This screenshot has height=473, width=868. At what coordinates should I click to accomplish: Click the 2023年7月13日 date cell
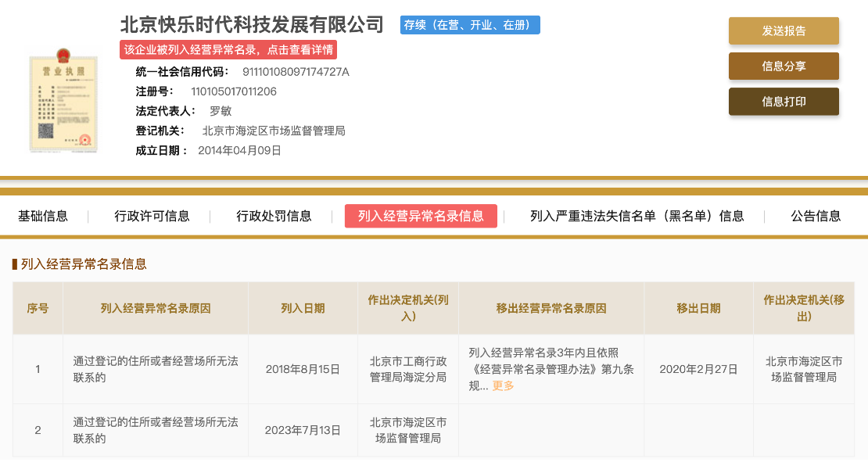(303, 430)
